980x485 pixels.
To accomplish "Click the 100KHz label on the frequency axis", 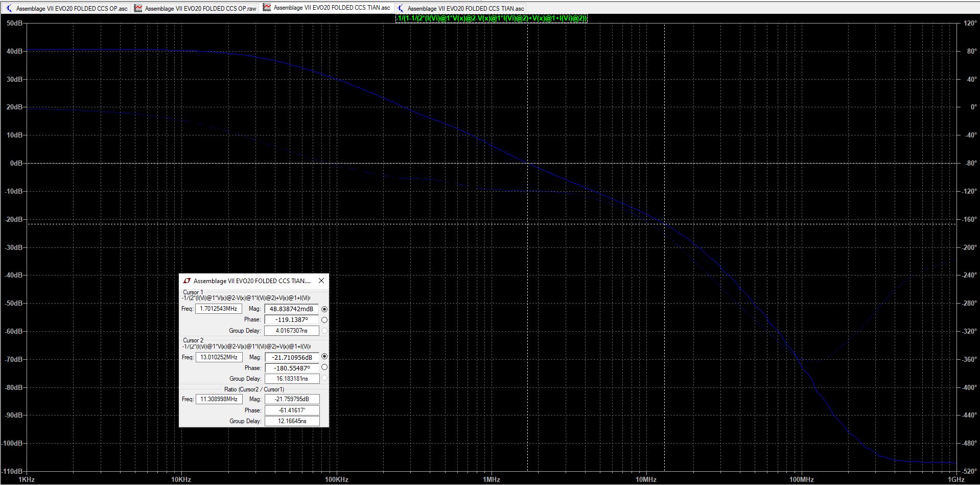I will point(337,479).
